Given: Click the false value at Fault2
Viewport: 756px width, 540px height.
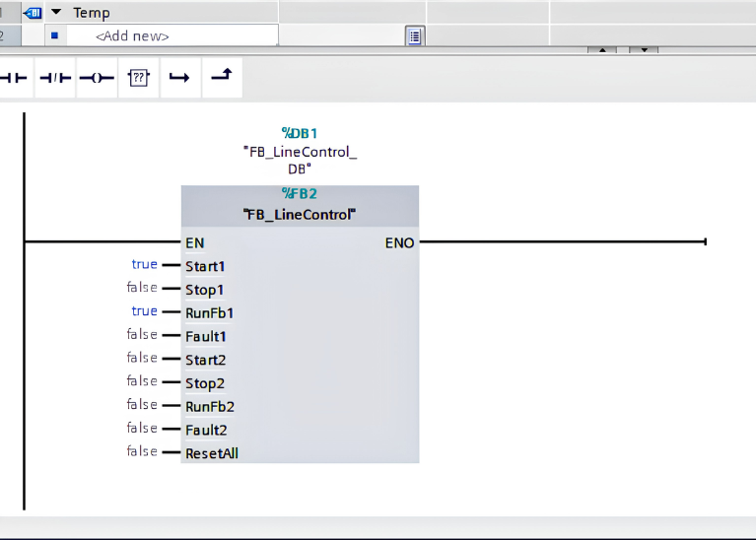Looking at the screenshot, I should (142, 428).
